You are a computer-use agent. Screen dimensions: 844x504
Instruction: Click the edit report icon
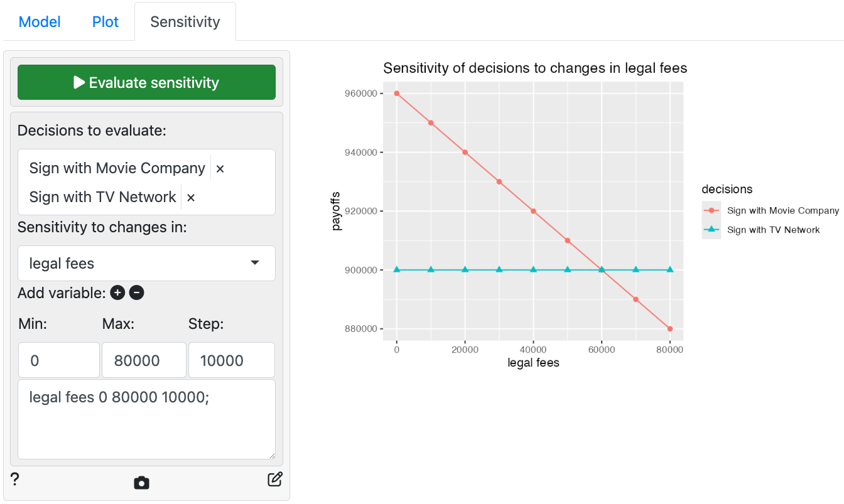[x=274, y=480]
